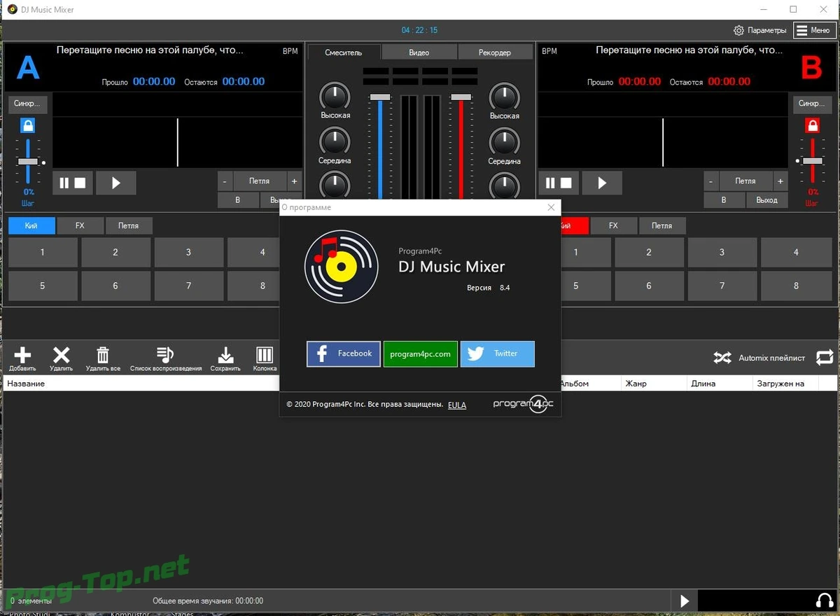Screen dimensions: 840x616
Task: Click stop button on deck A
Action: click(80, 183)
